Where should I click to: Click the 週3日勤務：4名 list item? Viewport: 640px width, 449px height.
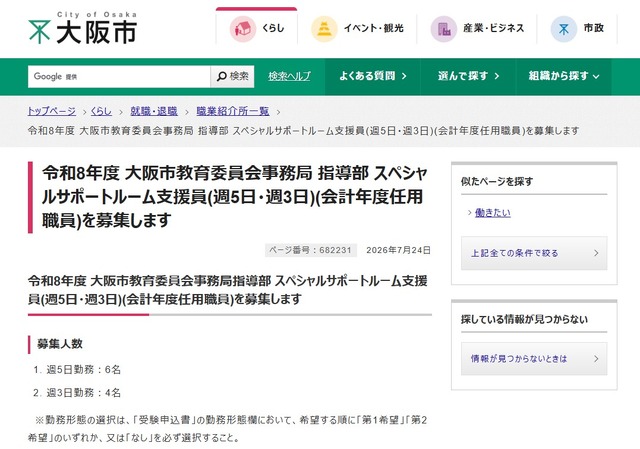pos(83,393)
